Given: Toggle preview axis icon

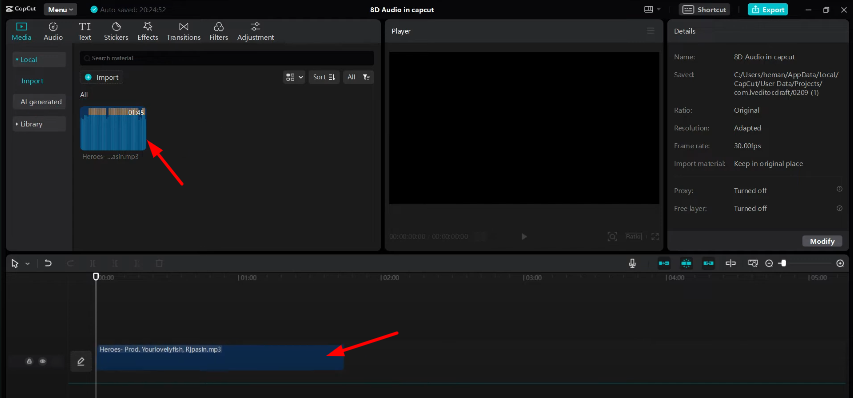Looking at the screenshot, I should point(731,263).
